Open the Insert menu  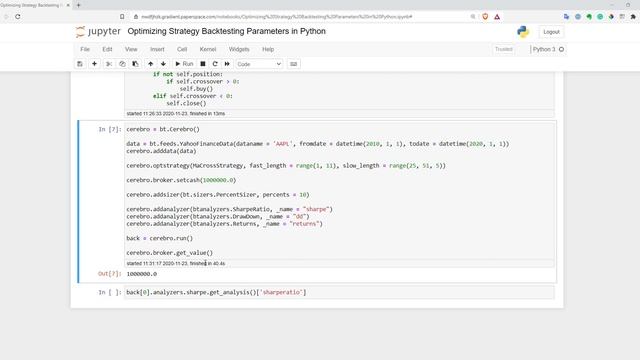pos(157,49)
